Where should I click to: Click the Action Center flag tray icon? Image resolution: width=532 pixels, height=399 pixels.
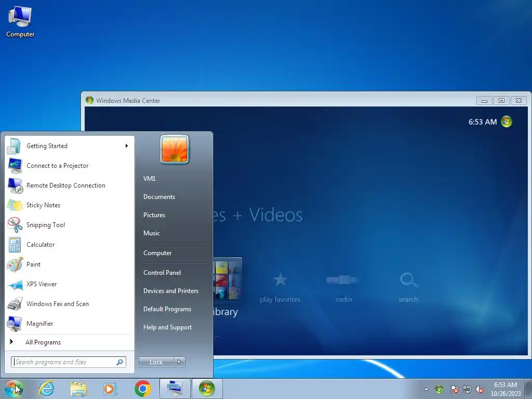coord(454,389)
